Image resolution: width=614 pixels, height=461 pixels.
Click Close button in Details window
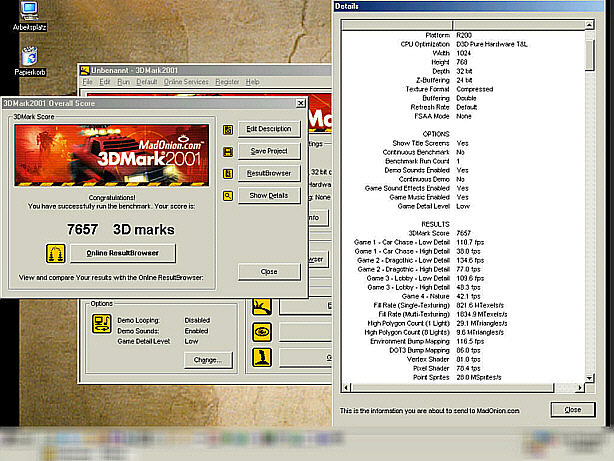[x=573, y=410]
